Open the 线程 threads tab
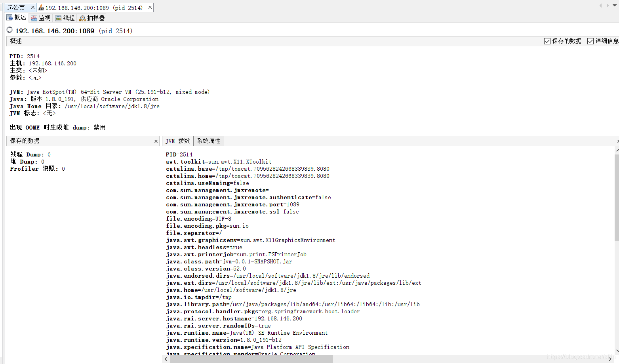The image size is (619, 364). tap(65, 18)
